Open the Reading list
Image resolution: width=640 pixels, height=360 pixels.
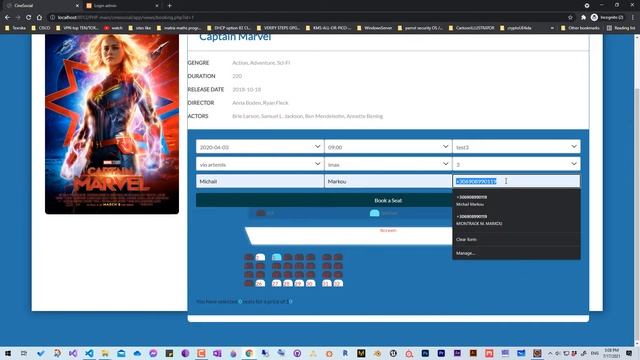621,28
